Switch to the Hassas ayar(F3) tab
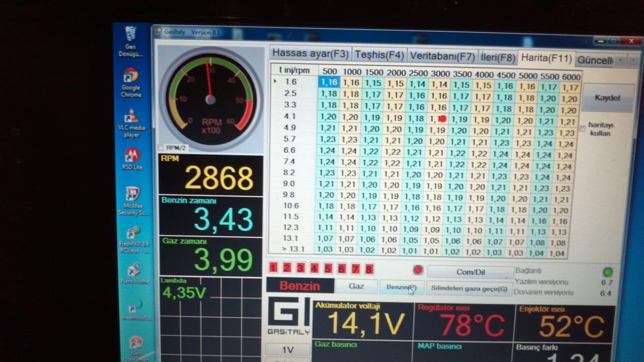Viewport: 644px width, 362px height. (x=310, y=53)
